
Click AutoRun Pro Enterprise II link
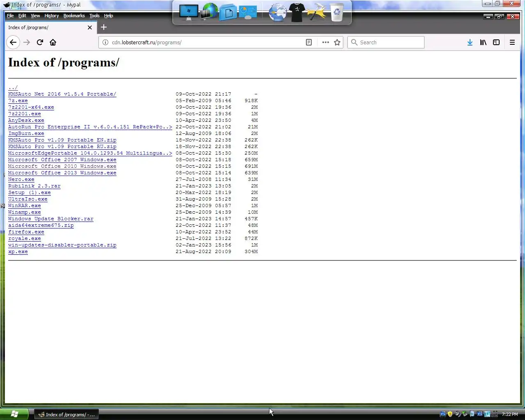coord(90,127)
